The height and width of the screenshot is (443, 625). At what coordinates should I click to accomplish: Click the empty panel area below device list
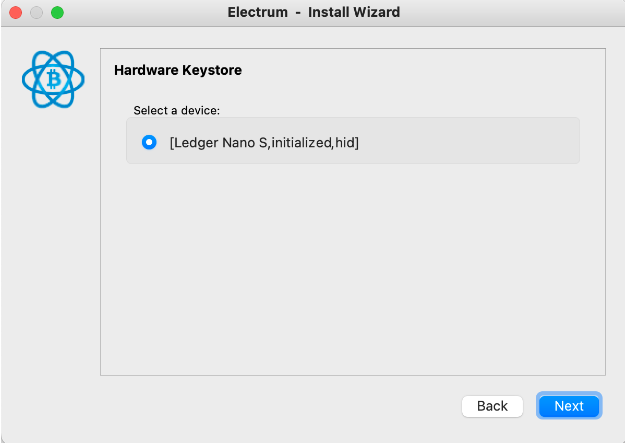352,270
